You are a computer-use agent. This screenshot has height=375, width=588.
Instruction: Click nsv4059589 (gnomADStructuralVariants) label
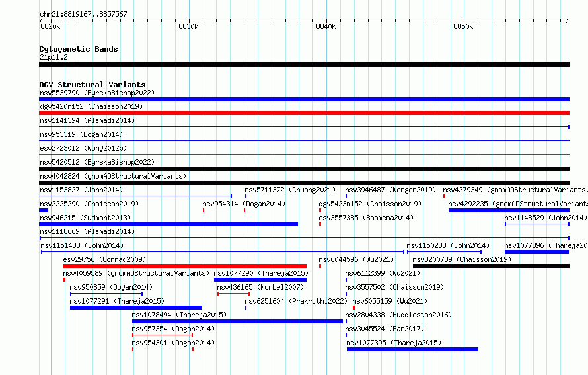point(136,273)
